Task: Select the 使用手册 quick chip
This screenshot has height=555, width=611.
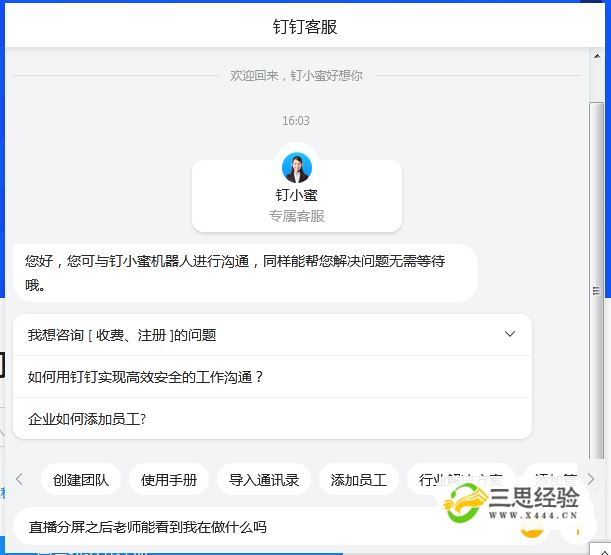Action: (169, 480)
